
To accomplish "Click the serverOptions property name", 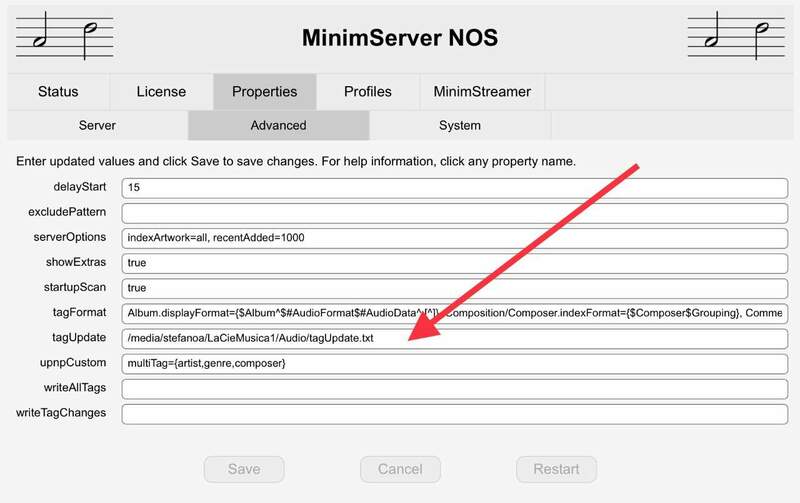I will pos(70,237).
